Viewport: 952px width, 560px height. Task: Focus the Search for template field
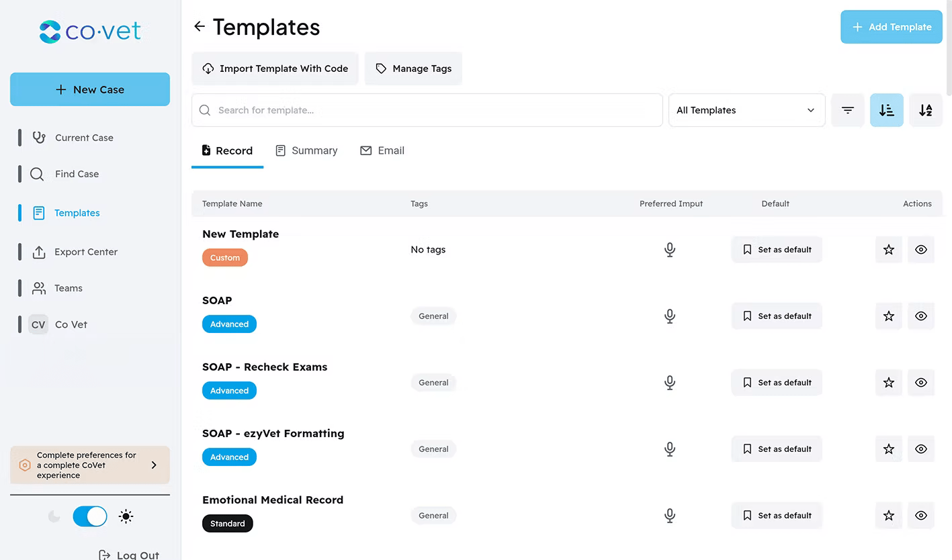tap(427, 110)
